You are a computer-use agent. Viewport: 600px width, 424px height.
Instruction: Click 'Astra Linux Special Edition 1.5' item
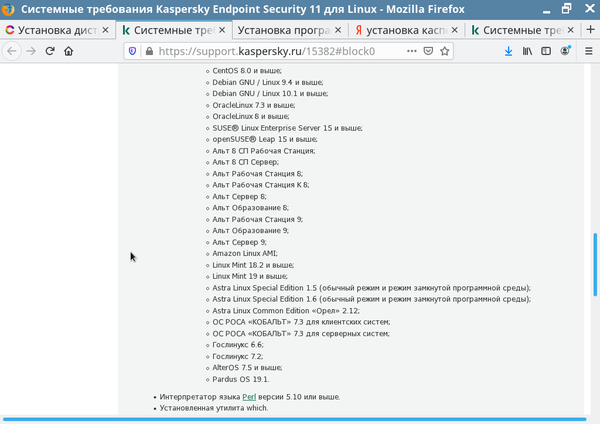[x=372, y=288]
